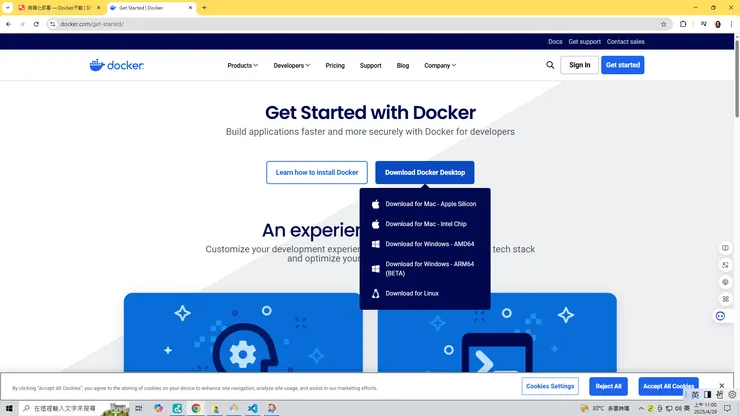Select Download for Mac - Intel Chip

(x=425, y=224)
